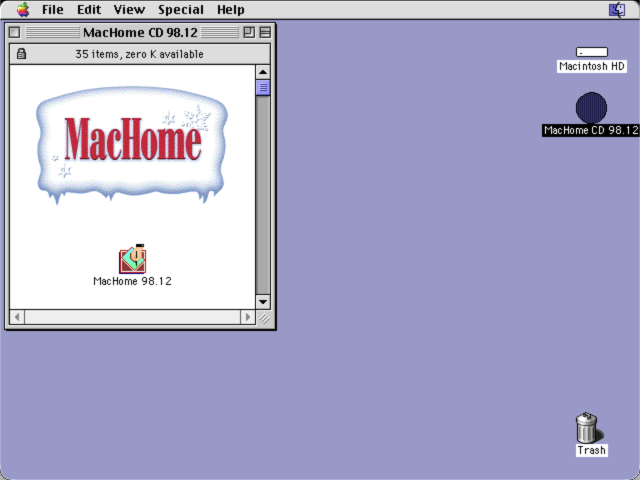Click the window zoom box
The height and width of the screenshot is (480, 640).
[x=249, y=32]
